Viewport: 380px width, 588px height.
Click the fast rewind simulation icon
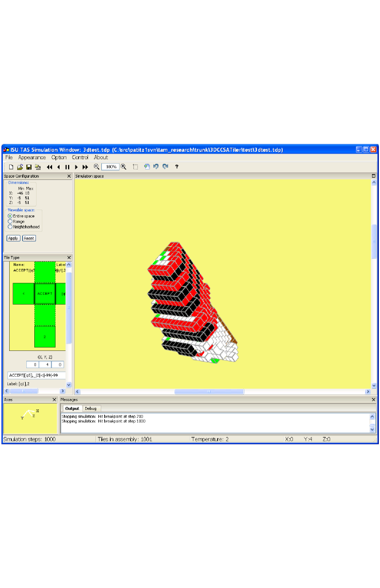(x=49, y=167)
